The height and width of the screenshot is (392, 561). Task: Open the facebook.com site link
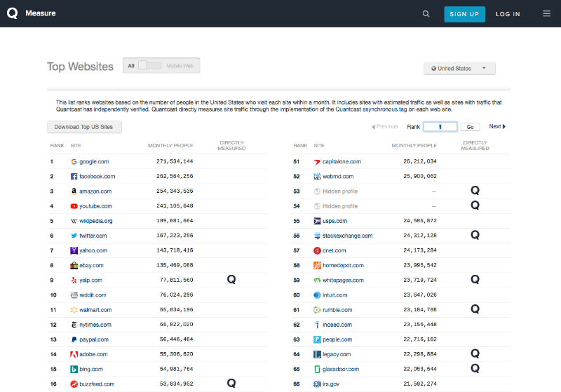[x=97, y=176]
